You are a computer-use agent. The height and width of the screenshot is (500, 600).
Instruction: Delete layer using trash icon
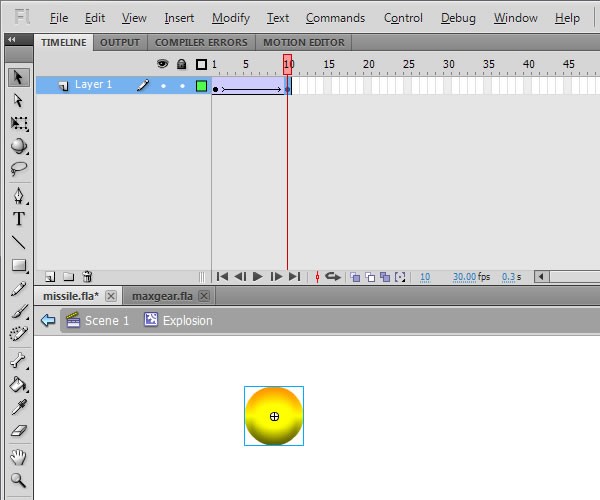pyautogui.click(x=87, y=276)
